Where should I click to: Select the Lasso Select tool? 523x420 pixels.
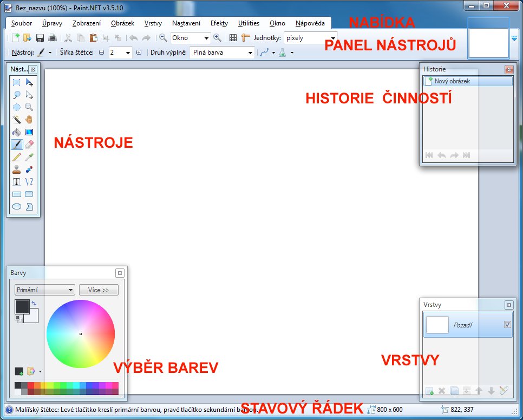(17, 95)
